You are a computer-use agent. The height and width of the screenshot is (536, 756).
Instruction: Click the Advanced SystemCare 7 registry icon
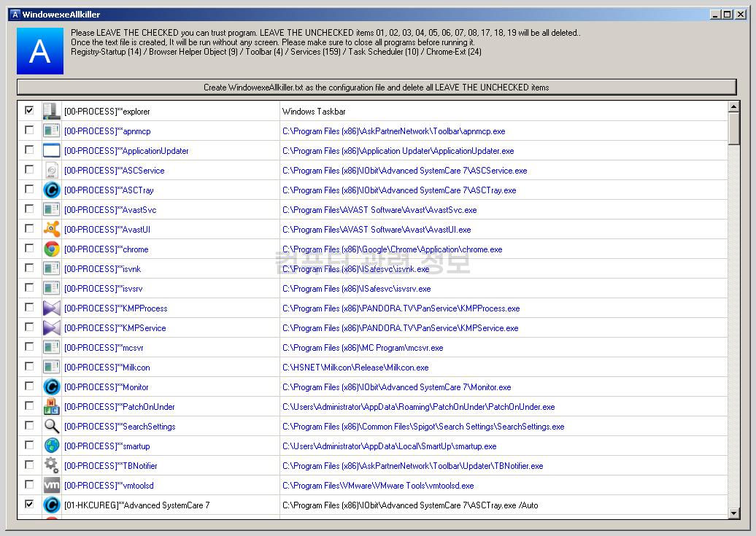[52, 505]
